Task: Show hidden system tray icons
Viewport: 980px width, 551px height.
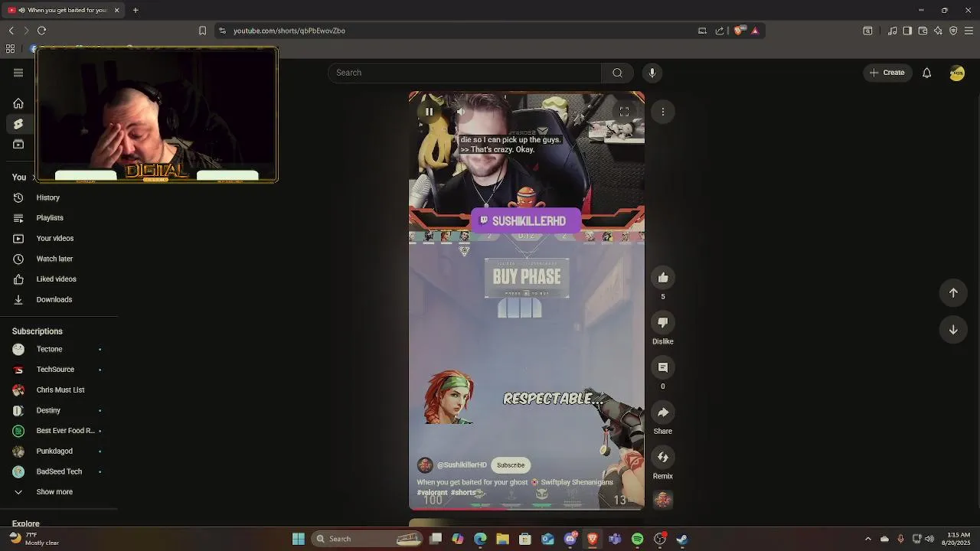Action: 867,539
